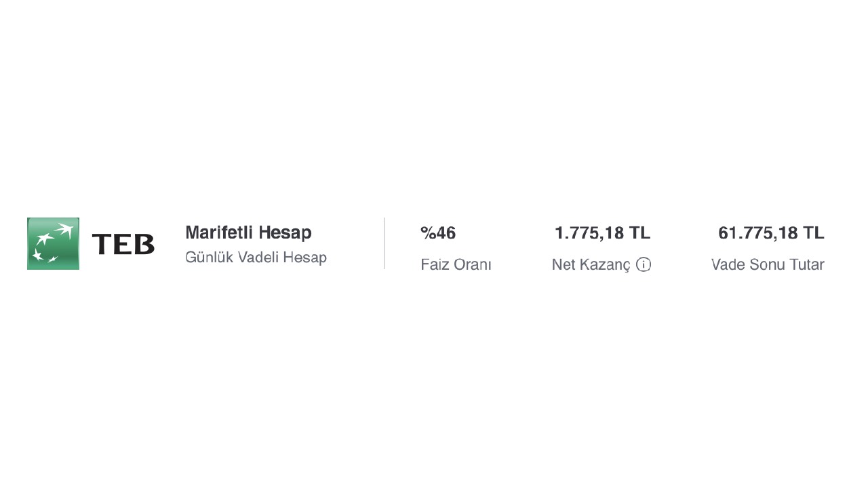The width and height of the screenshot is (868, 488).
Task: Click the white stars inside the TEB logo
Action: tap(49, 241)
